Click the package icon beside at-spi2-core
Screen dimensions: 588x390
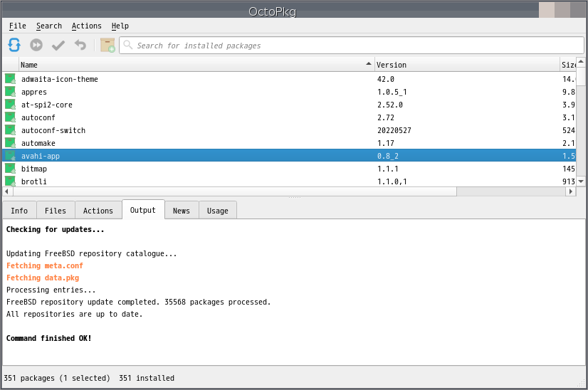point(10,104)
